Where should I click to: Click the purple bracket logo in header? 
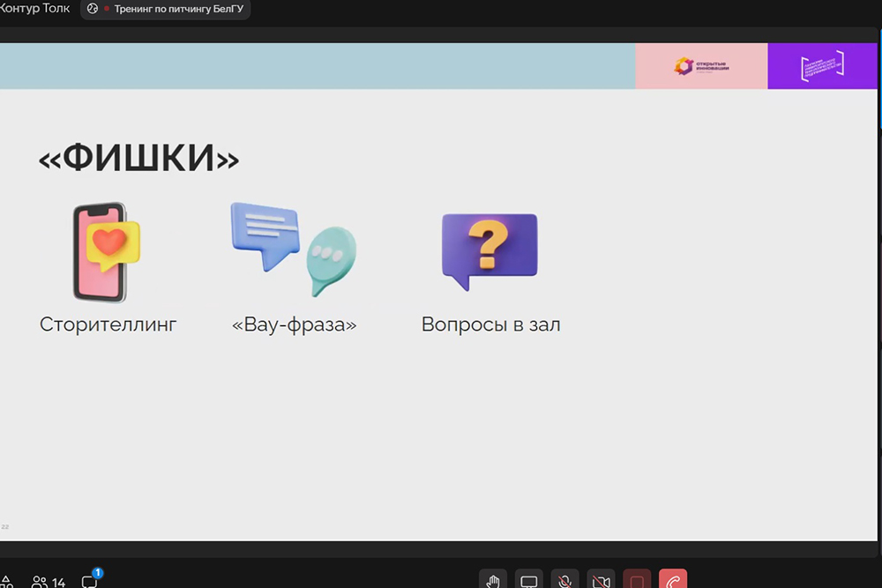(823, 66)
